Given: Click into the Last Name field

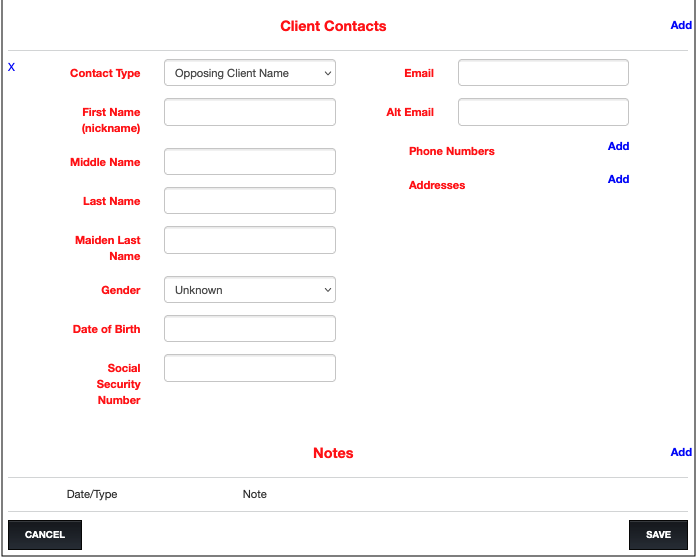Looking at the screenshot, I should 249,201.
